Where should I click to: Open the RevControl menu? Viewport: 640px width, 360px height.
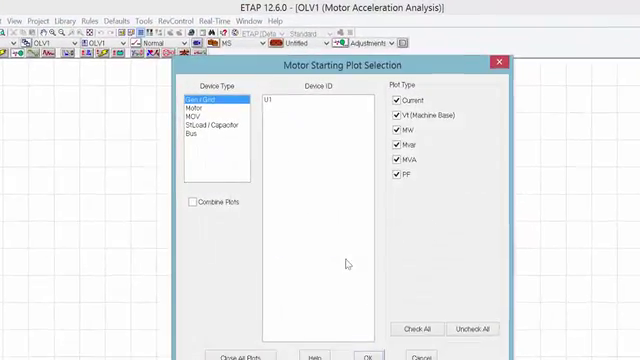coord(176,21)
